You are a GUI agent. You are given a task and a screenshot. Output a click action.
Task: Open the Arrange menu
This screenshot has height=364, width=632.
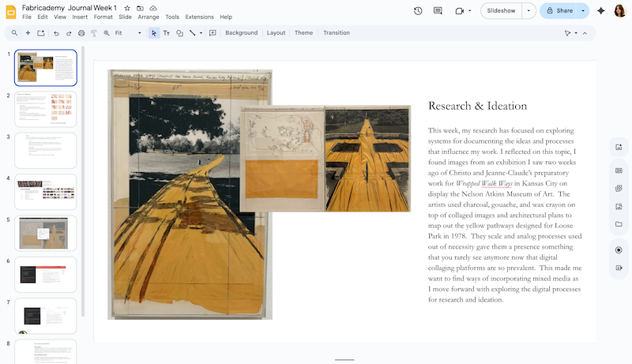(148, 17)
